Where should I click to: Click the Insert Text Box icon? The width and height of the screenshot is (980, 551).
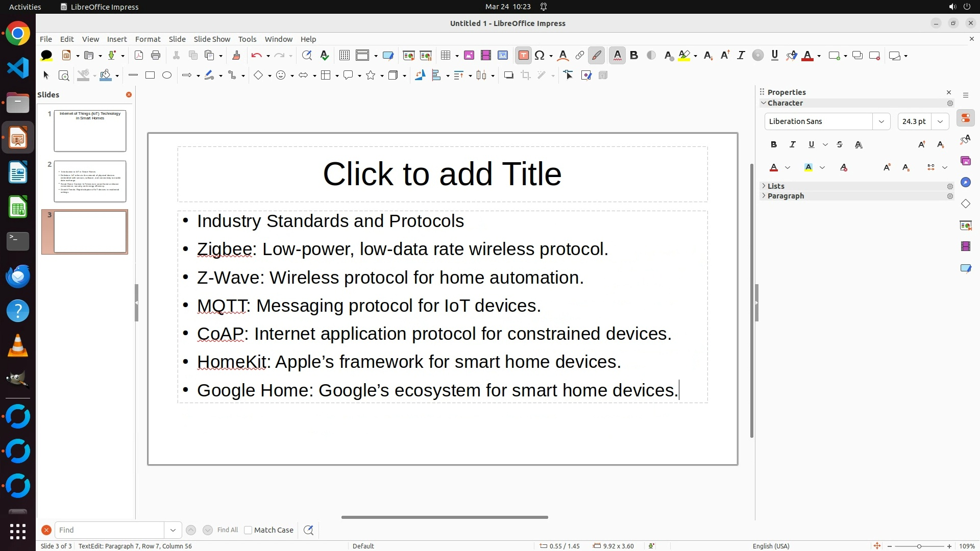[523, 56]
